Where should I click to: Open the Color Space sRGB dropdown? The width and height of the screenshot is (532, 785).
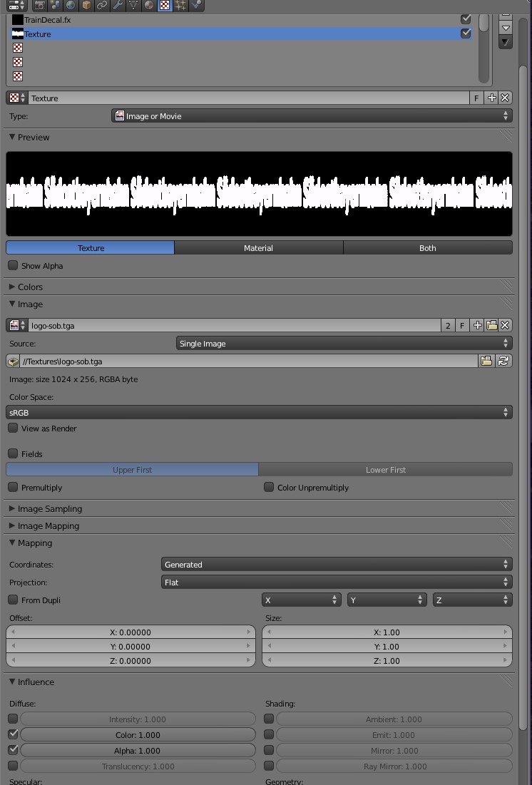click(259, 413)
